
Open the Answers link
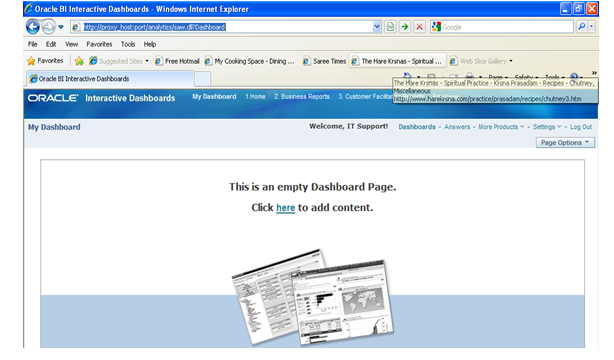pyautogui.click(x=457, y=127)
